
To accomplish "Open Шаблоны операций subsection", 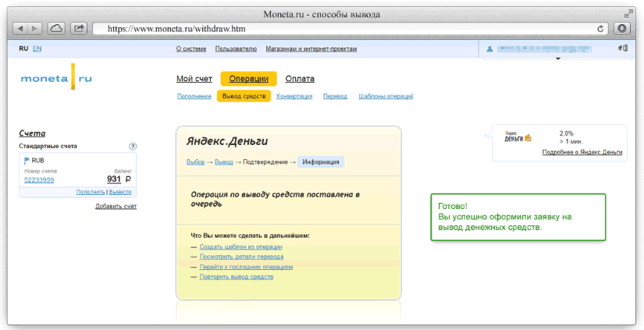I will click(386, 97).
